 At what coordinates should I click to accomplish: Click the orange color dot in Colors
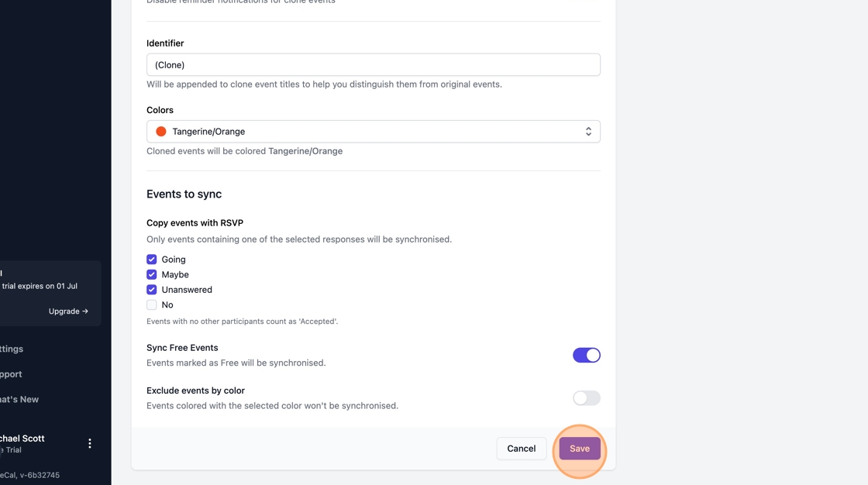pos(161,132)
